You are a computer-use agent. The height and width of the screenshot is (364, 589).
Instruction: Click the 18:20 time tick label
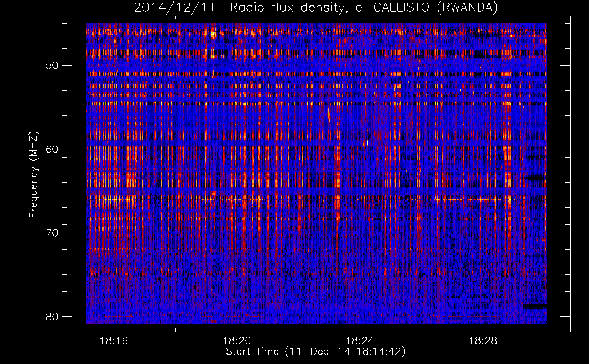(237, 341)
